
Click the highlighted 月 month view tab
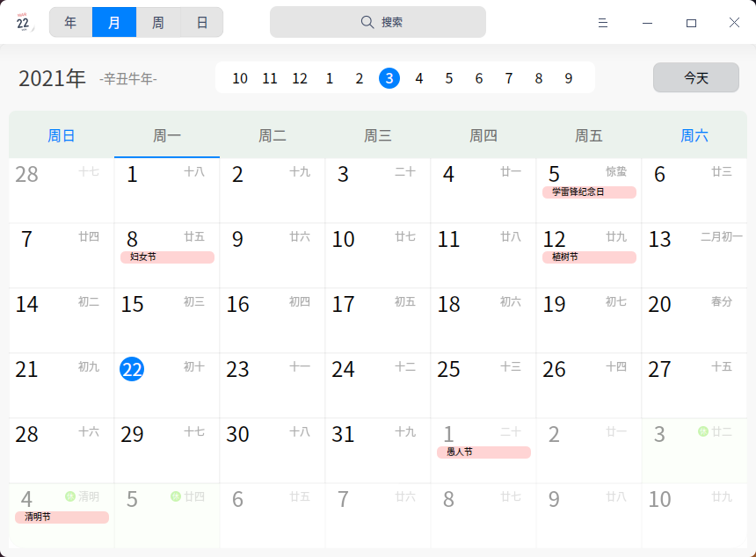pyautogui.click(x=114, y=22)
